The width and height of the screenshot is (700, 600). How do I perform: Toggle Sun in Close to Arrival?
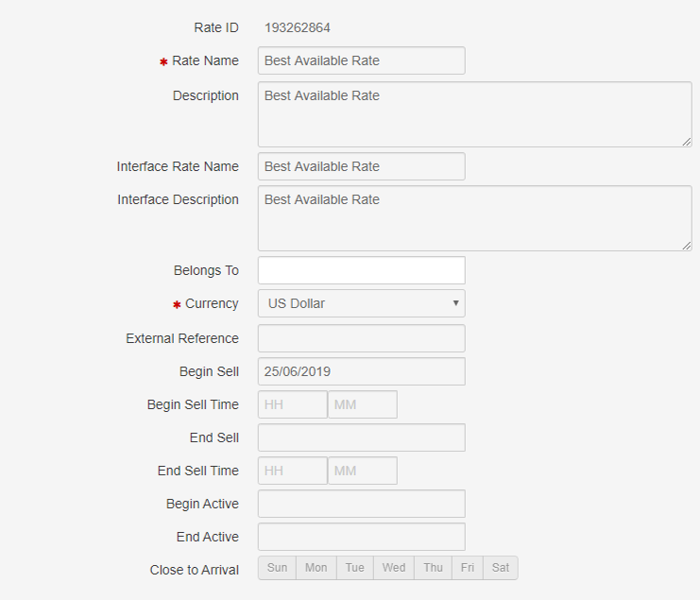point(277,568)
